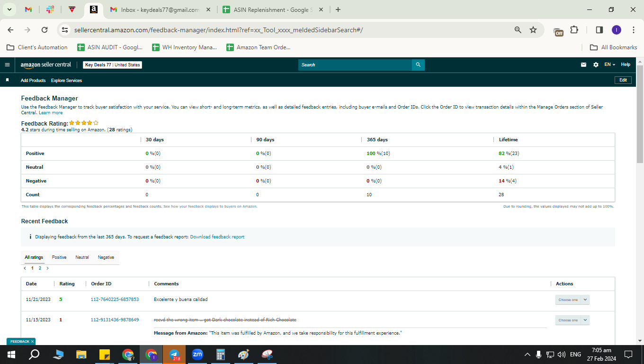This screenshot has width=644, height=364.
Task: Go back with the browser back arrow
Action: 10,30
